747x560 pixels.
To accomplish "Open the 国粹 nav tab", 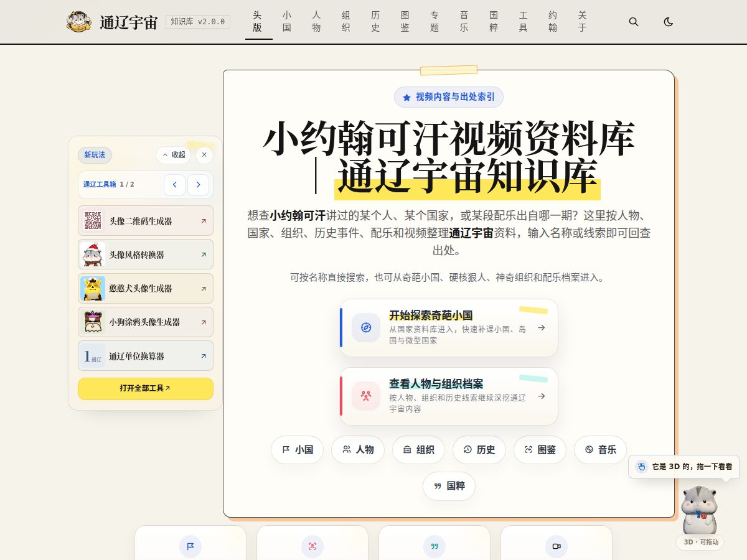I will pyautogui.click(x=494, y=22).
